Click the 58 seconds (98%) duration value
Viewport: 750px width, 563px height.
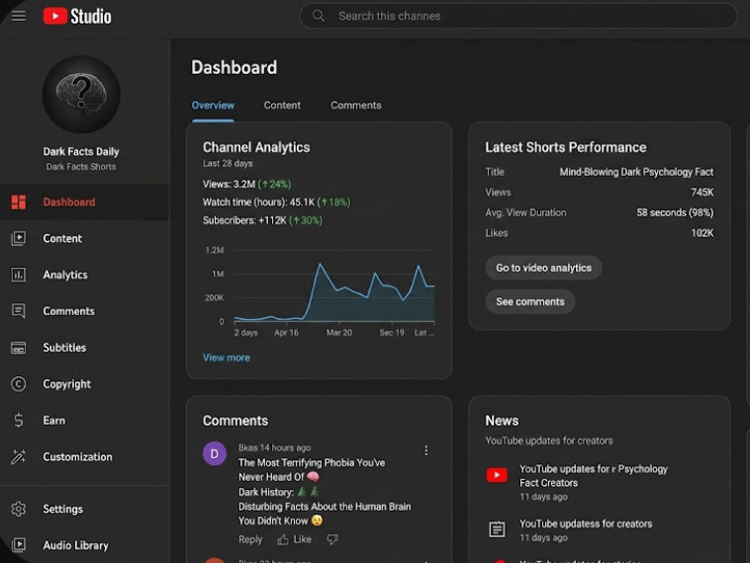pos(674,213)
